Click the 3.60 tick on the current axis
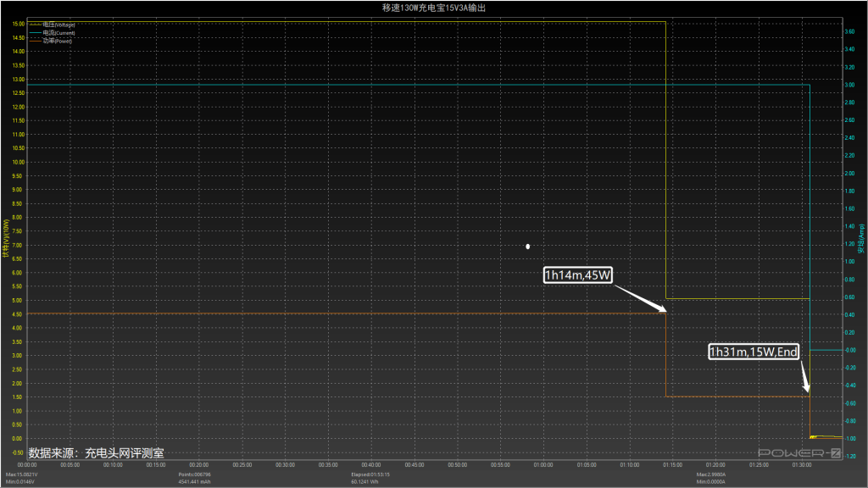Viewport: 868px width, 488px height. click(849, 31)
